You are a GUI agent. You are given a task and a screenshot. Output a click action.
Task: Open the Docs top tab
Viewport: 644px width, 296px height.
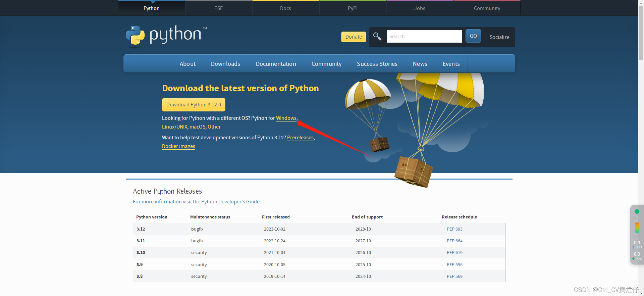coord(286,8)
